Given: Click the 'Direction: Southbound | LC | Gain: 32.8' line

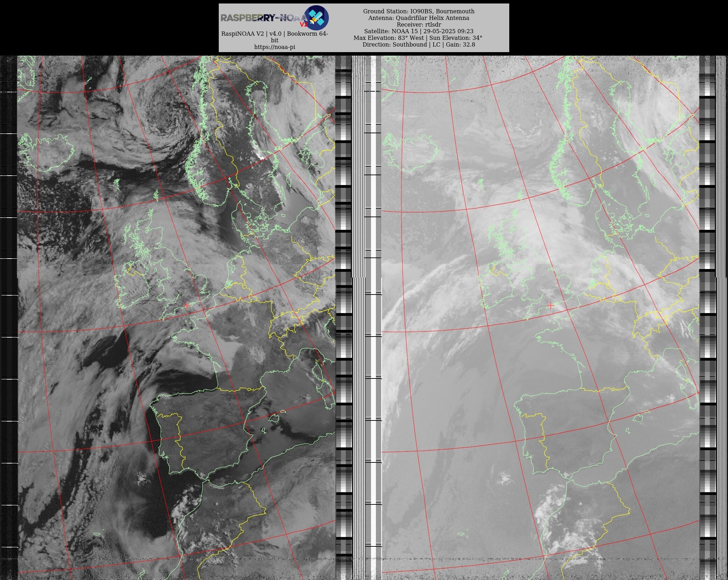Looking at the screenshot, I should (419, 44).
